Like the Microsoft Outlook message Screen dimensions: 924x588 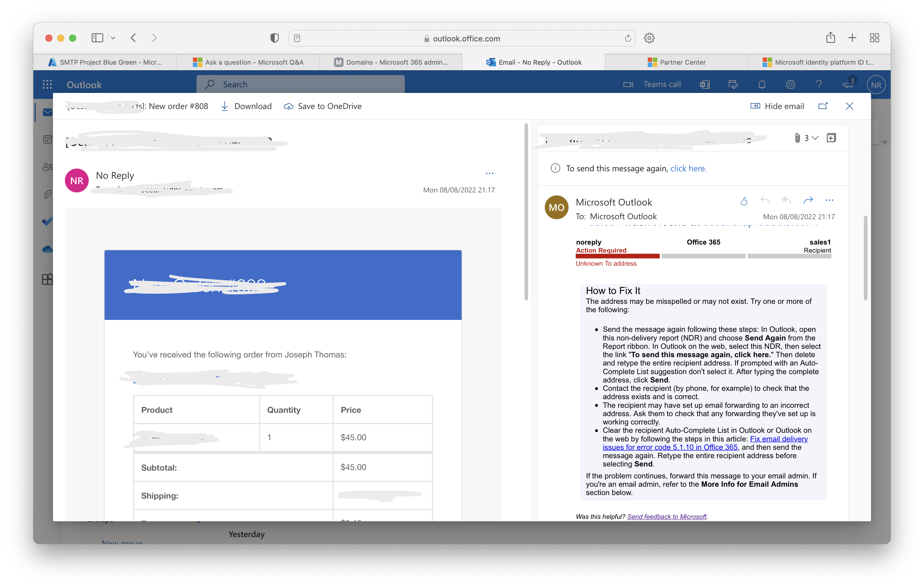(744, 201)
